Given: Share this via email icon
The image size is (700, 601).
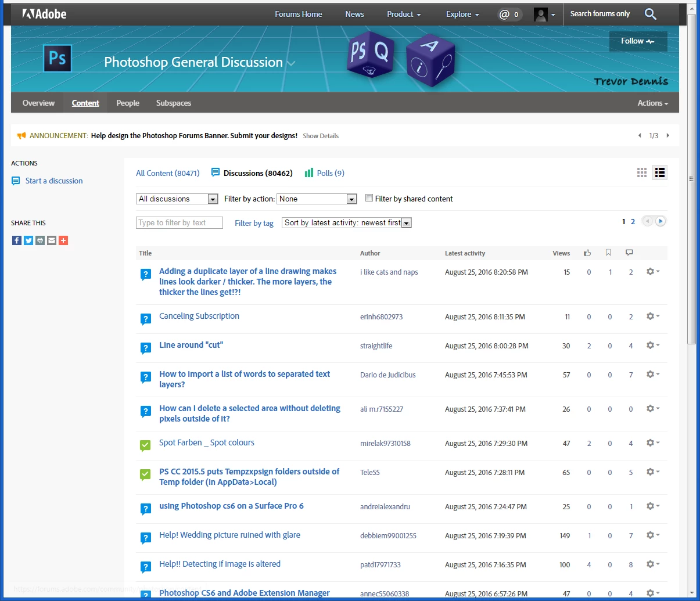Looking at the screenshot, I should point(52,240).
